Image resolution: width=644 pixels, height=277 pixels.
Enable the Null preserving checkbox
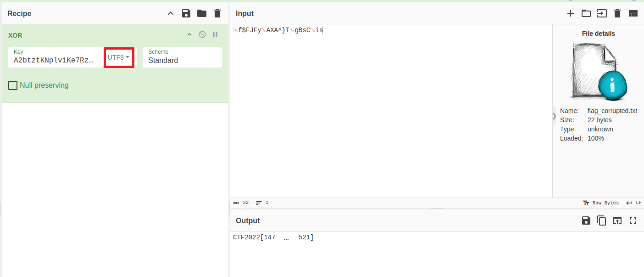13,85
